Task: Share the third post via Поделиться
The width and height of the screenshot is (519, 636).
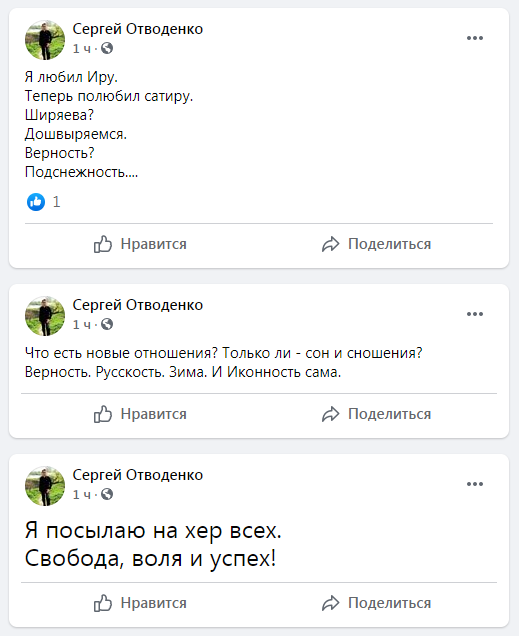Action: 376,603
